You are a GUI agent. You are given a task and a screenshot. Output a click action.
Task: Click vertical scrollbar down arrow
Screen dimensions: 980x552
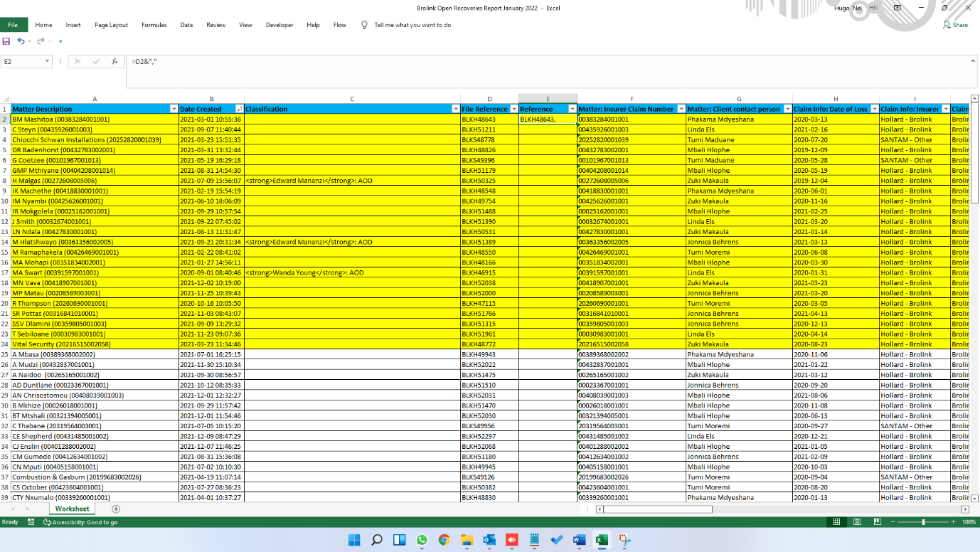point(975,499)
